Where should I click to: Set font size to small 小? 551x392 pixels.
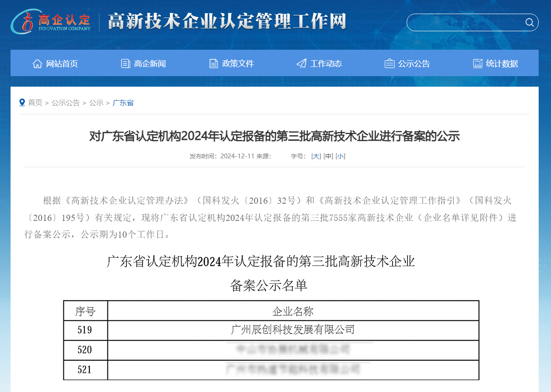[x=340, y=156]
